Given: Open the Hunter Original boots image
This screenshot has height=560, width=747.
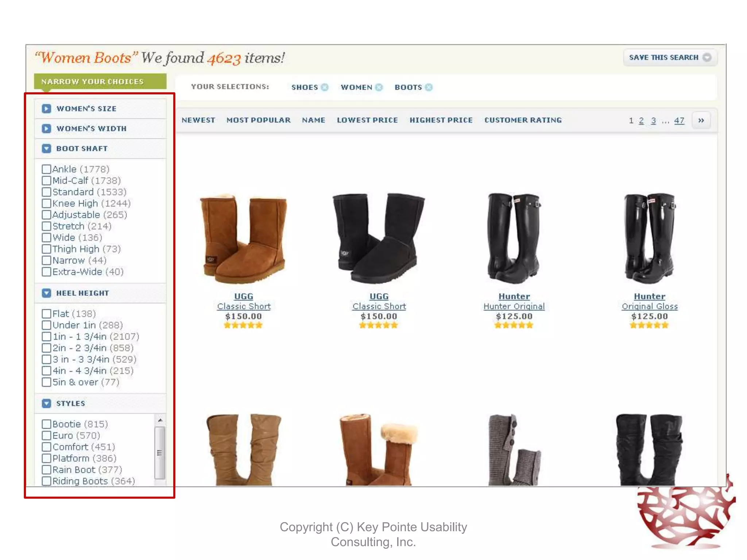Looking at the screenshot, I should coord(514,238).
